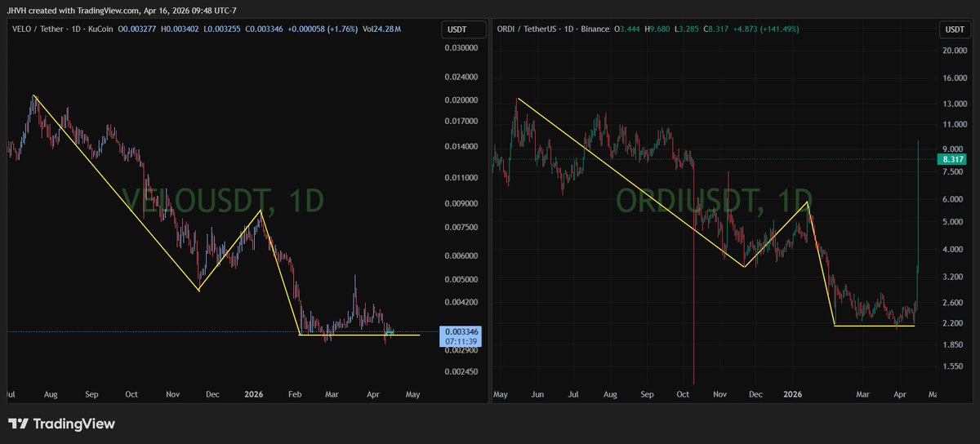Select the yellow horizontal support line on ORDI chart
The height and width of the screenshot is (444, 980).
(874, 326)
